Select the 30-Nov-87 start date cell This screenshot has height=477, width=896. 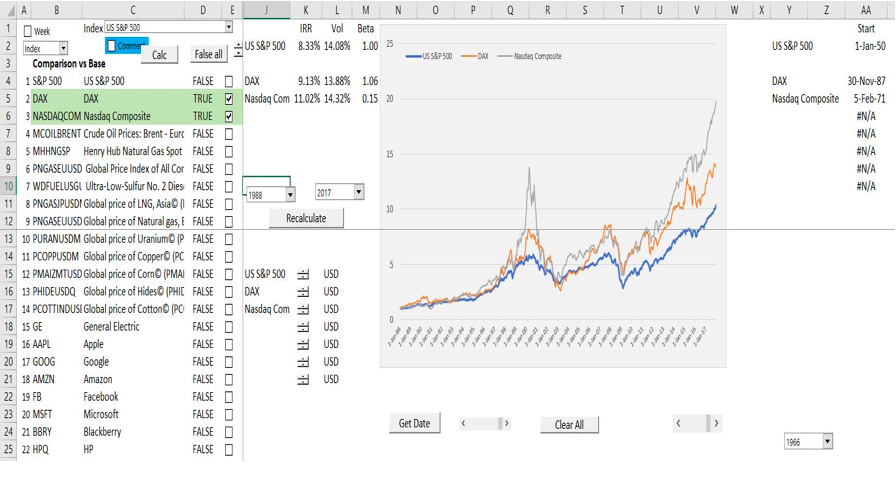tap(866, 81)
